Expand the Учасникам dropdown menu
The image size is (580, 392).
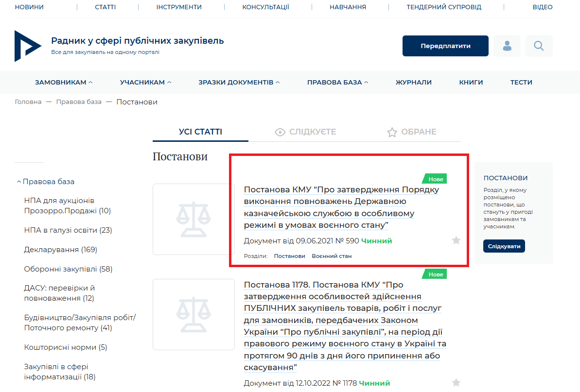pos(145,83)
